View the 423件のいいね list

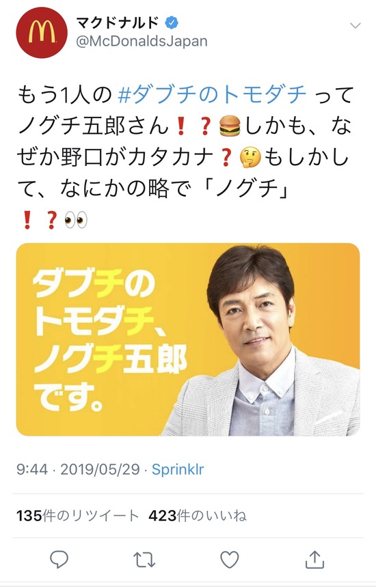(x=198, y=516)
